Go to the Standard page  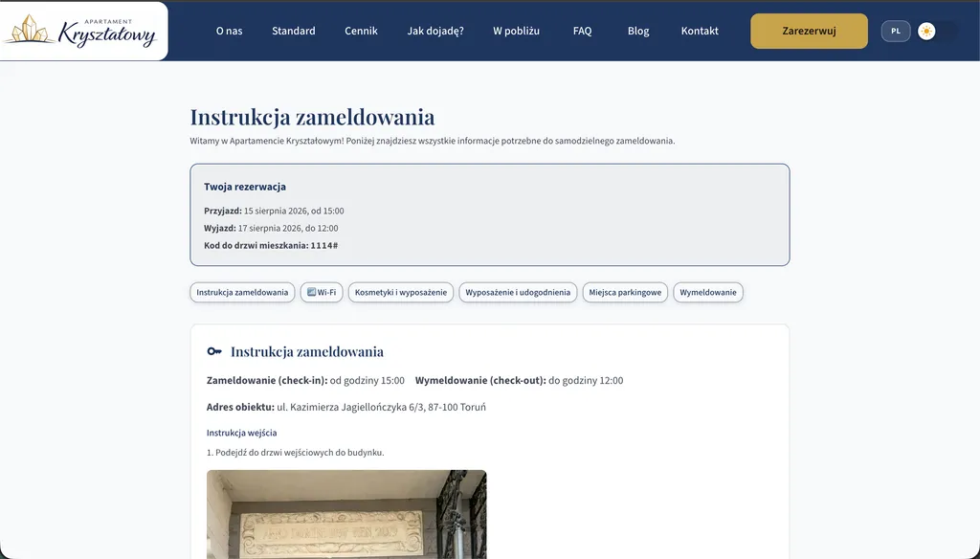tap(293, 31)
